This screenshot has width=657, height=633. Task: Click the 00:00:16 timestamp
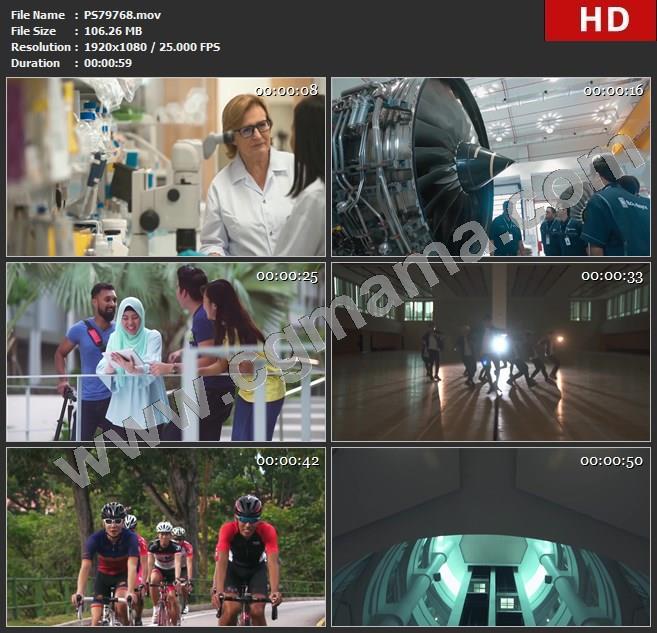[613, 91]
